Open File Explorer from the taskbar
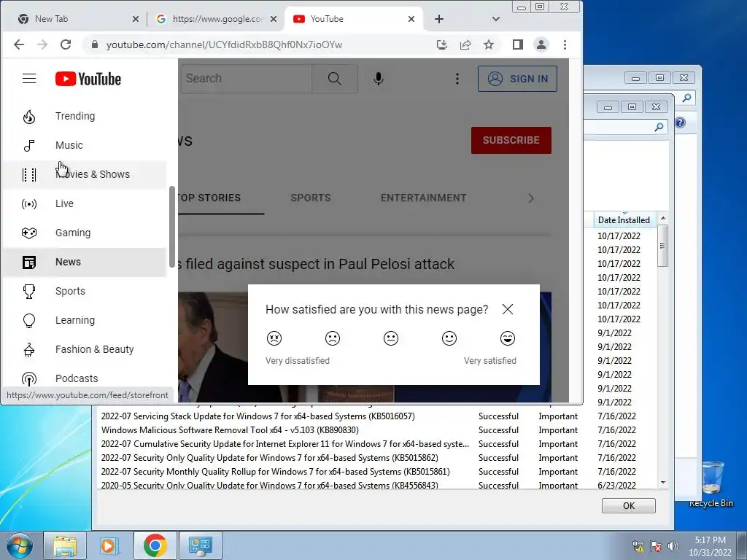The height and width of the screenshot is (560, 747). [x=65, y=545]
